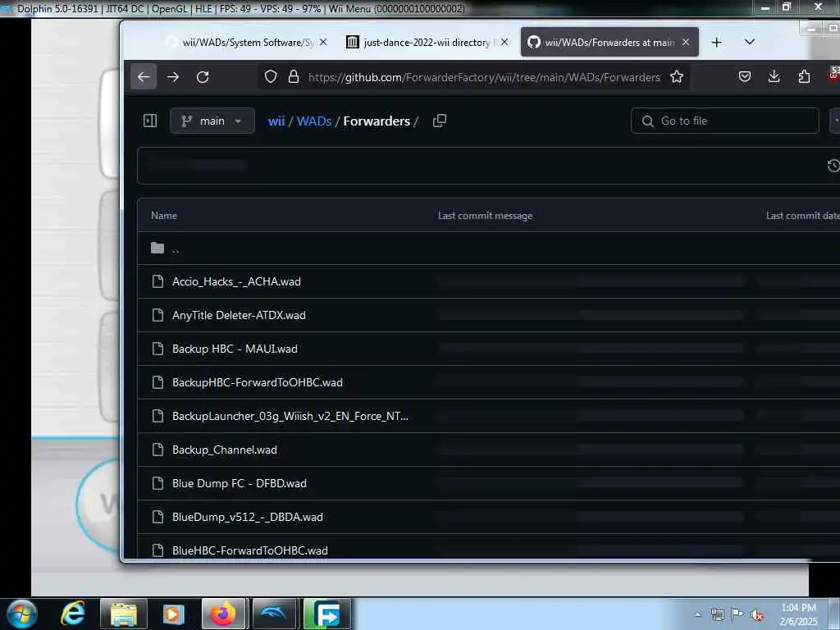
Task: Click file icon beside Backup_Channel.wad
Action: click(157, 450)
